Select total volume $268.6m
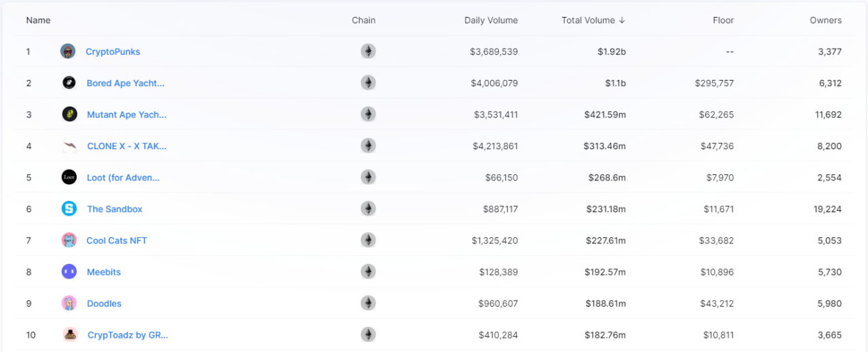868x352 pixels. point(607,178)
